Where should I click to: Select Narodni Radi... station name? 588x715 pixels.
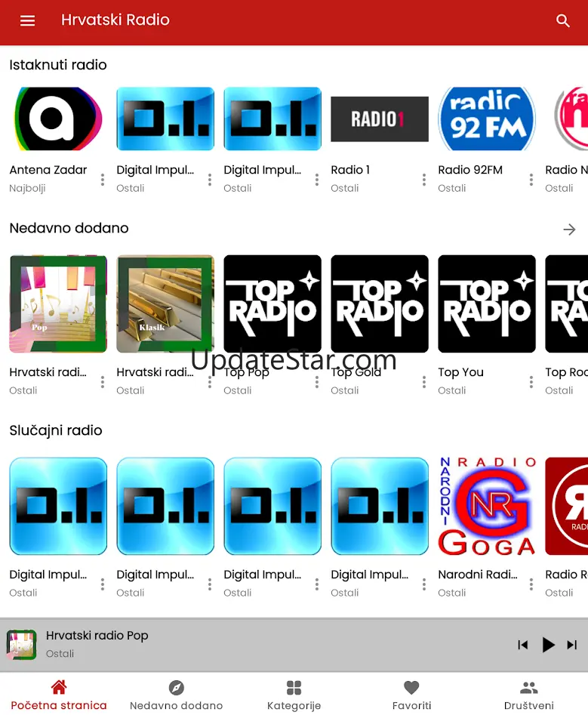(478, 575)
